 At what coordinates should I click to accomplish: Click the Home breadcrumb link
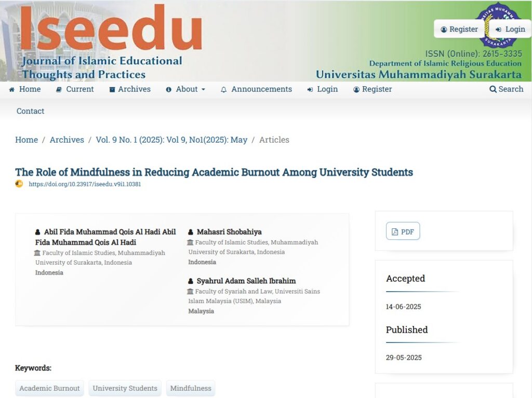26,140
